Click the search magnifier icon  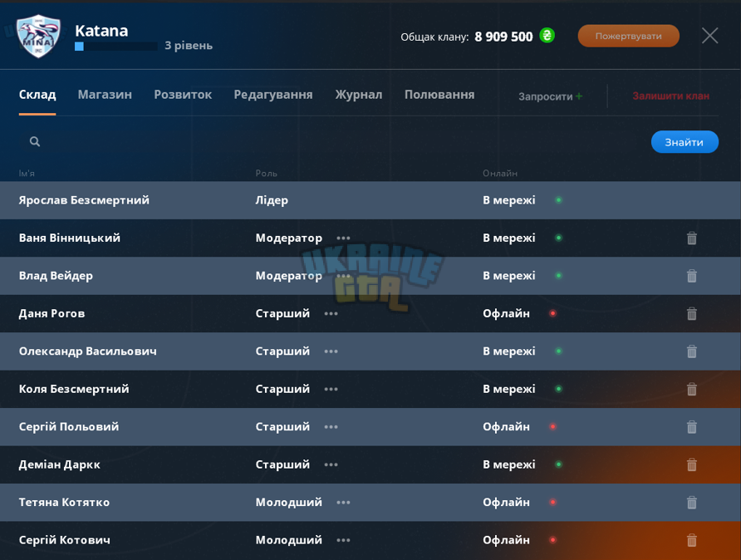[35, 141]
